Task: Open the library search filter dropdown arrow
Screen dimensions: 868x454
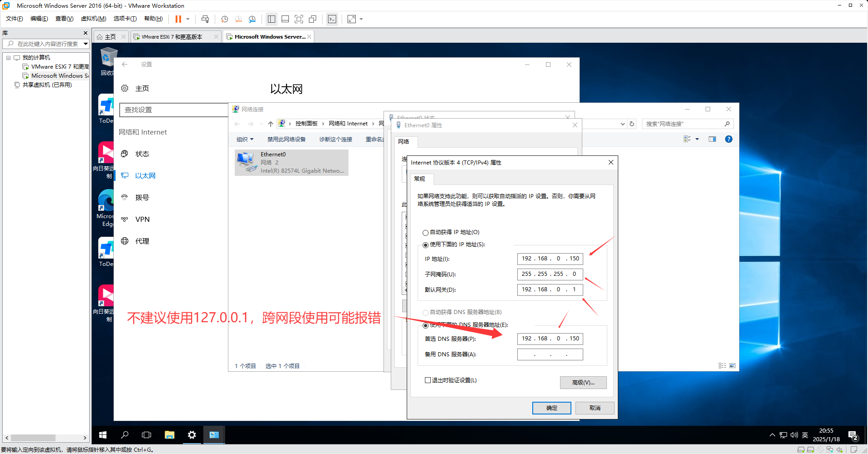Action: point(86,44)
